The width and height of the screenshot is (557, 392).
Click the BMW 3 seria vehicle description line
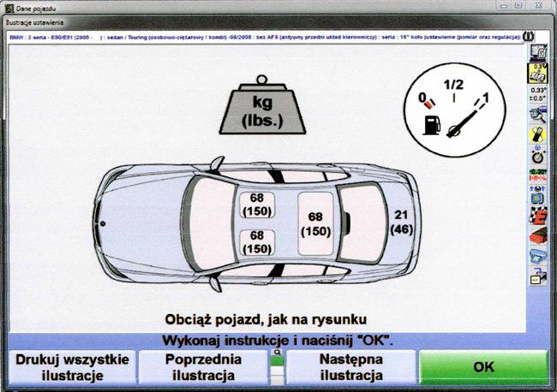(265, 37)
